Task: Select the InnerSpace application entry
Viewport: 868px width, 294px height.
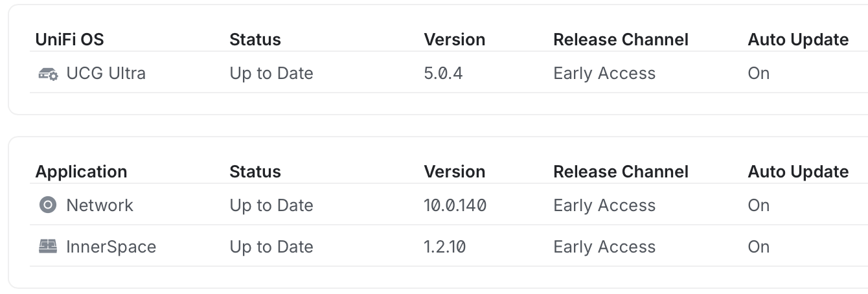Action: [x=111, y=247]
